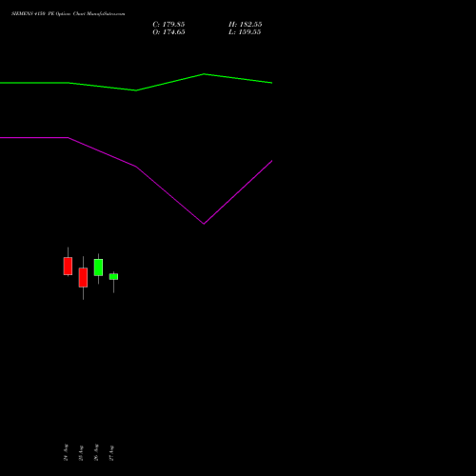This screenshot has height=476, width=476.
Task: Click the low value L: 159.55
Action: [x=245, y=32]
